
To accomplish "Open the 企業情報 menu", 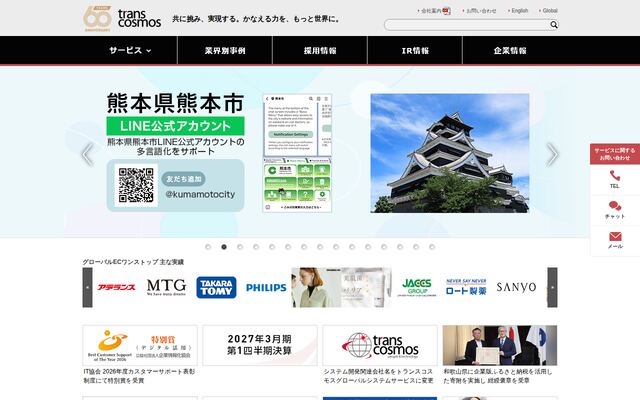I will tap(510, 50).
